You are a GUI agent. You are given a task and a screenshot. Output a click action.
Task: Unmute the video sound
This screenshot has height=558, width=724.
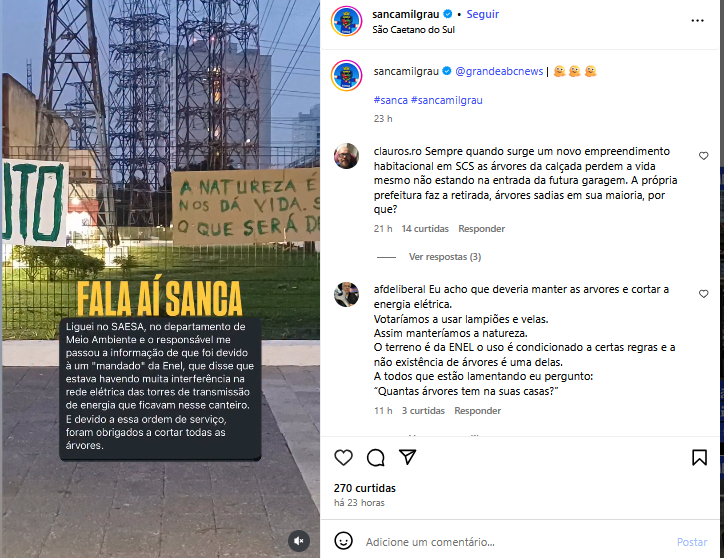pyautogui.click(x=299, y=540)
